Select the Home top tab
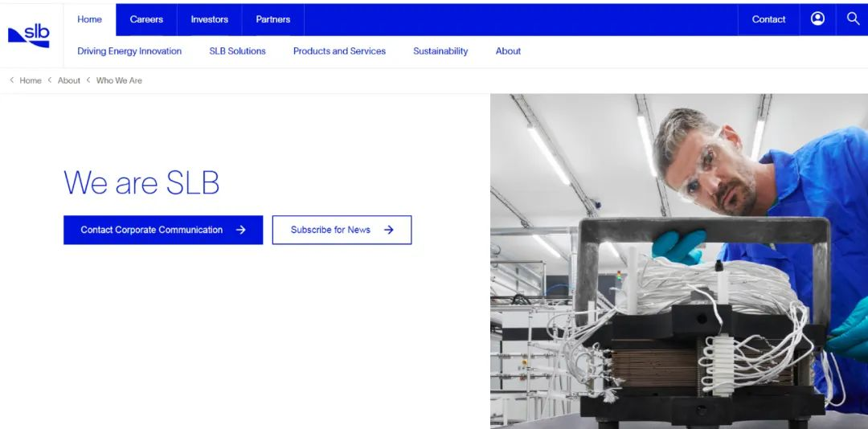Viewport: 868px width, 429px height. coord(90,19)
